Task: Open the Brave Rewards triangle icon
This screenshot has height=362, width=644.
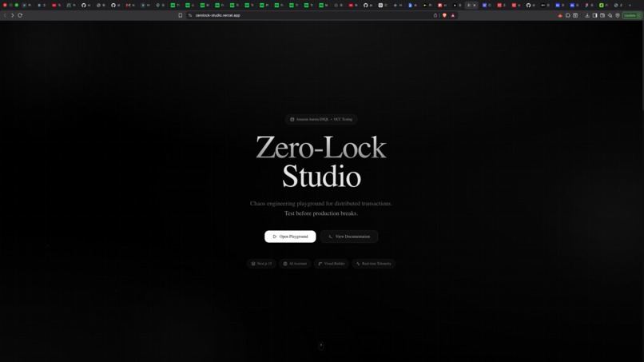Action: 453,15
